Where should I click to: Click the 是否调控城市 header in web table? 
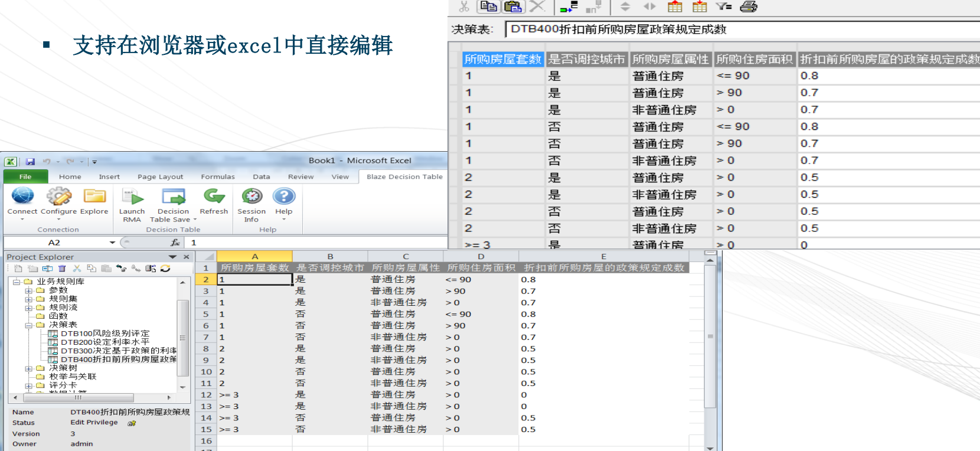point(586,59)
